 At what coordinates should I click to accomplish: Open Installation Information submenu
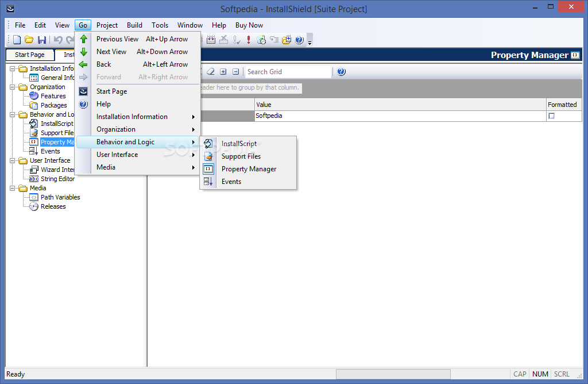[138, 117]
